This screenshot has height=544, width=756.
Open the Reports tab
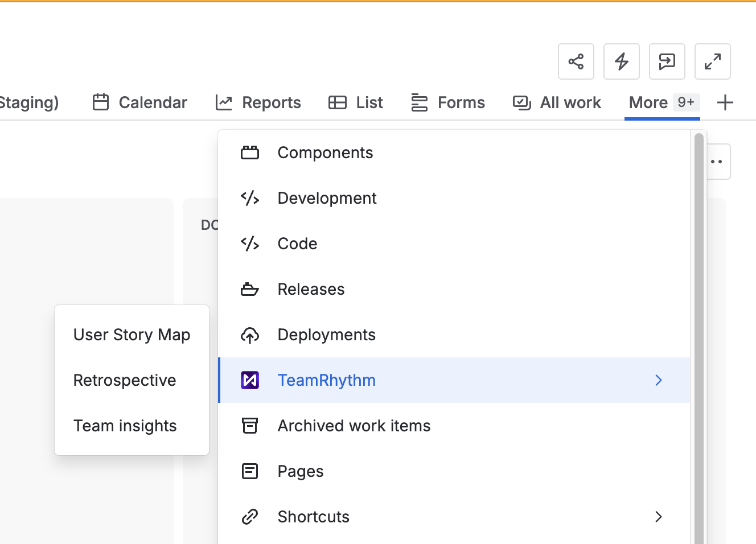(258, 103)
